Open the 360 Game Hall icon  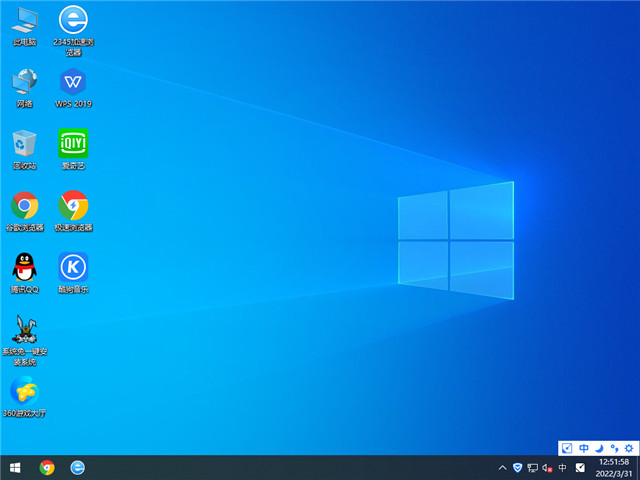click(x=25, y=393)
